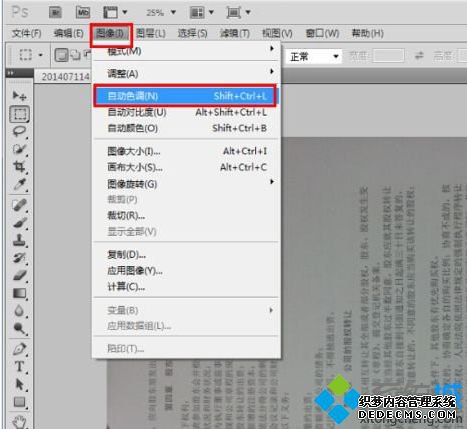Select the Path Selection tool
The width and height of the screenshot is (467, 429).
[x=20, y=385]
